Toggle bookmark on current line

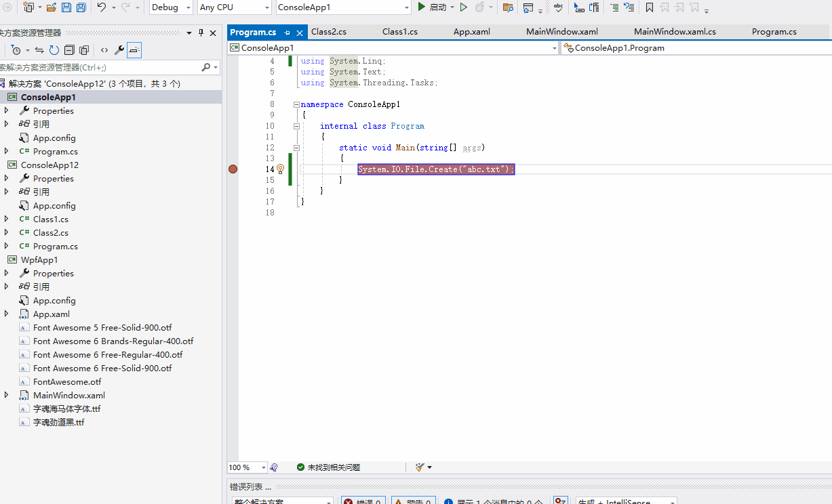[650, 7]
